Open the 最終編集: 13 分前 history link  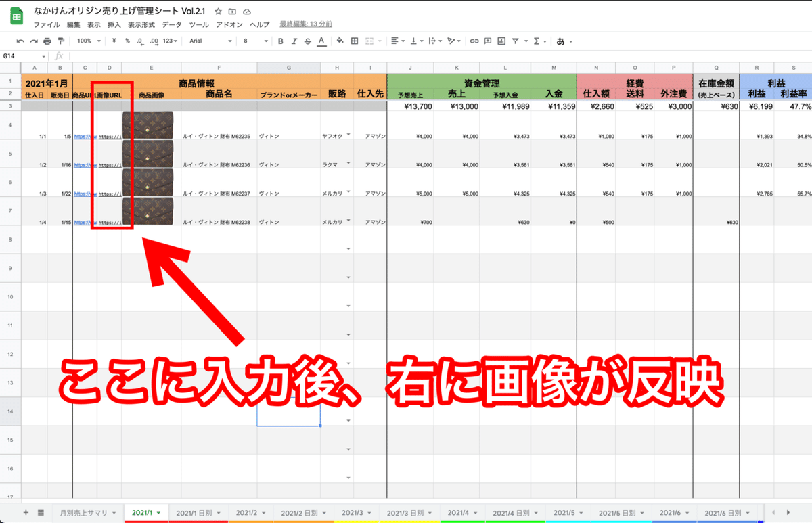click(x=306, y=24)
